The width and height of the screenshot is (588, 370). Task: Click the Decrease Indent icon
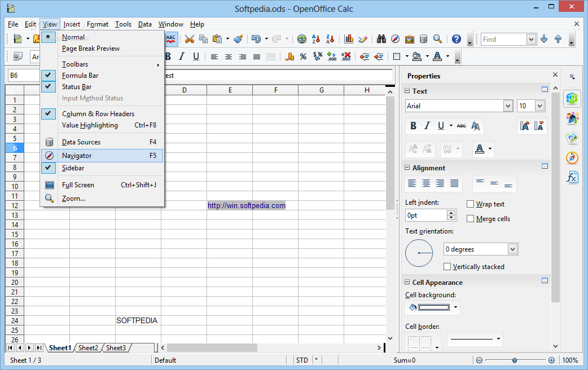pyautogui.click(x=365, y=56)
